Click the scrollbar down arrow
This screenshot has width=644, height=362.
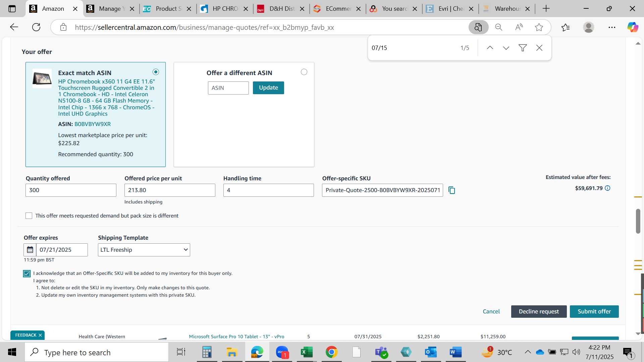[x=638, y=334]
